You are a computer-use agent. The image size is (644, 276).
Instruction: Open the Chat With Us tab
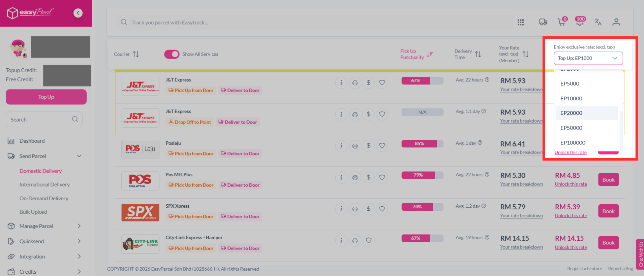click(640, 254)
